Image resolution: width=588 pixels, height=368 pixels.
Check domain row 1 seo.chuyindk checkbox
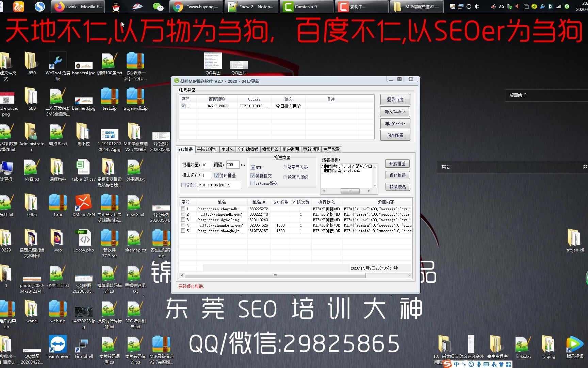(183, 209)
